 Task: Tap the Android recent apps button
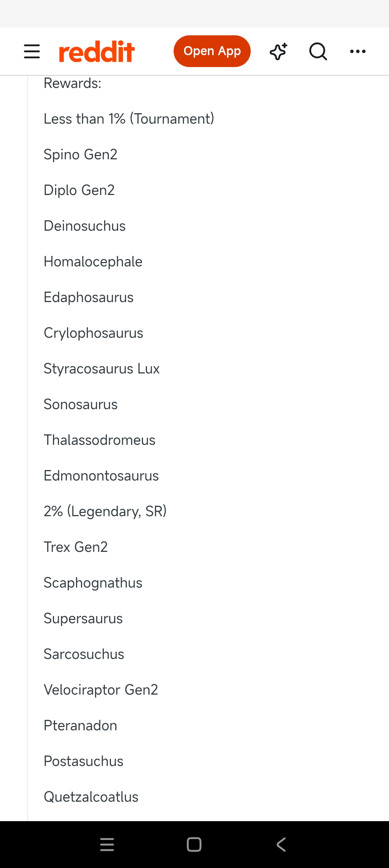[107, 845]
